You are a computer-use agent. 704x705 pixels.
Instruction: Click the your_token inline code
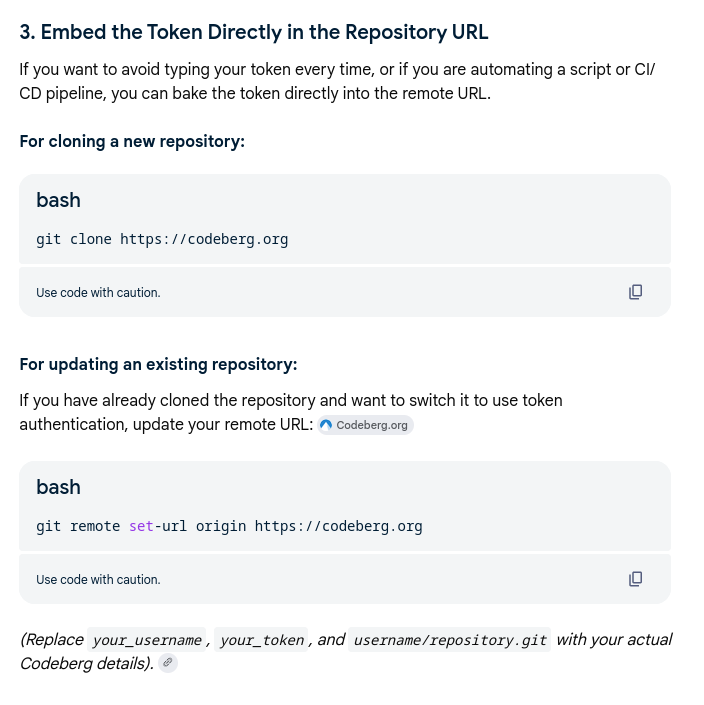click(x=261, y=640)
